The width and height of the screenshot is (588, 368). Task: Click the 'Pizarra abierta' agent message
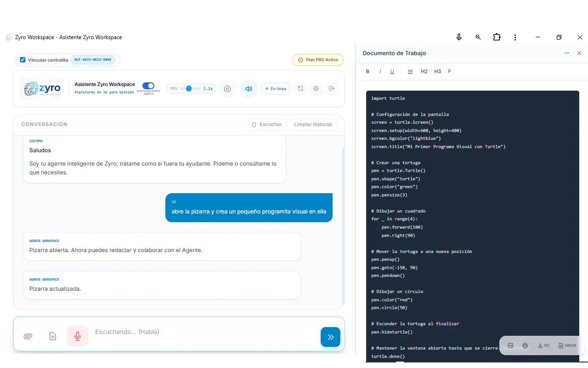[162, 246]
